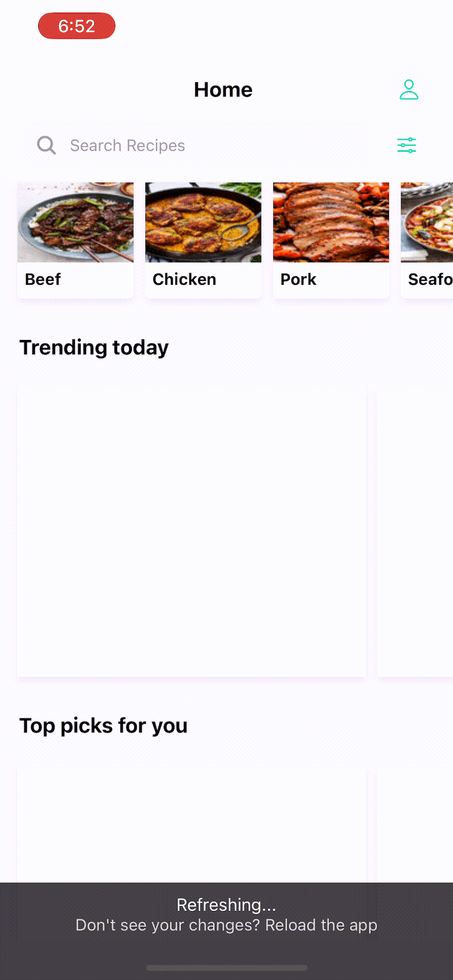Open the second Trending today card

(x=415, y=532)
